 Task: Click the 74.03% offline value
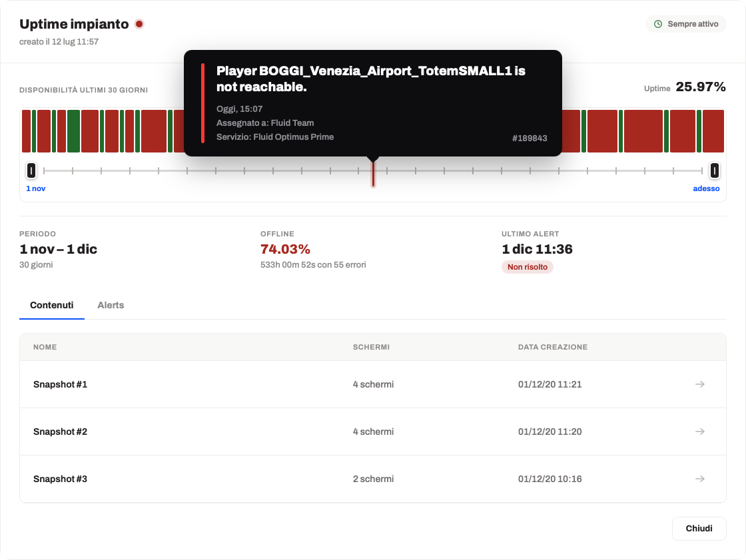(x=285, y=249)
